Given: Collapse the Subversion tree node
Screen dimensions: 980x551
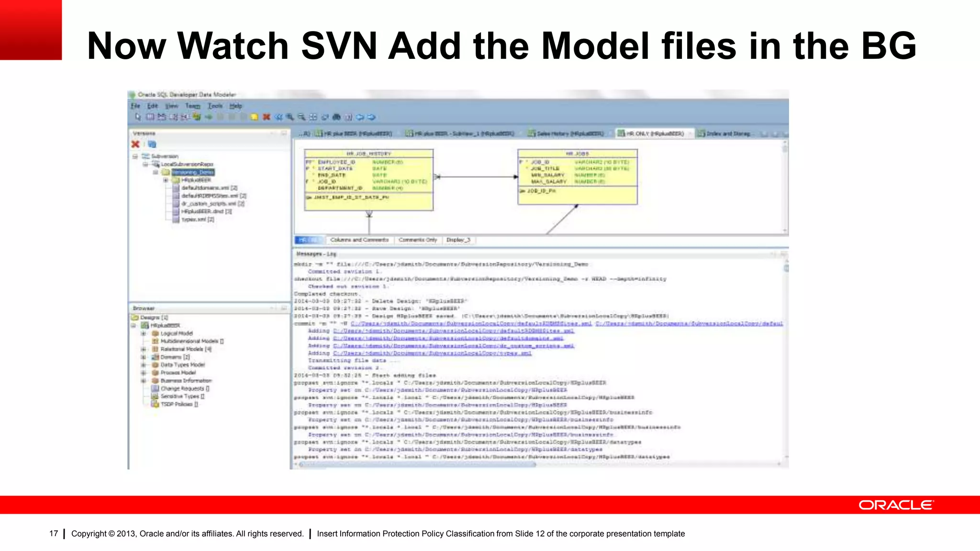Looking at the screenshot, I should tap(135, 156).
